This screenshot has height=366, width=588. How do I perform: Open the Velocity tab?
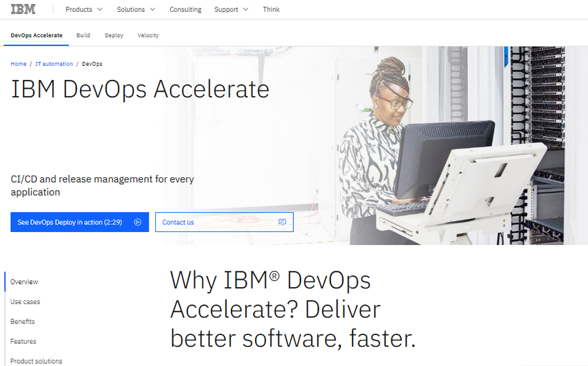pyautogui.click(x=148, y=35)
